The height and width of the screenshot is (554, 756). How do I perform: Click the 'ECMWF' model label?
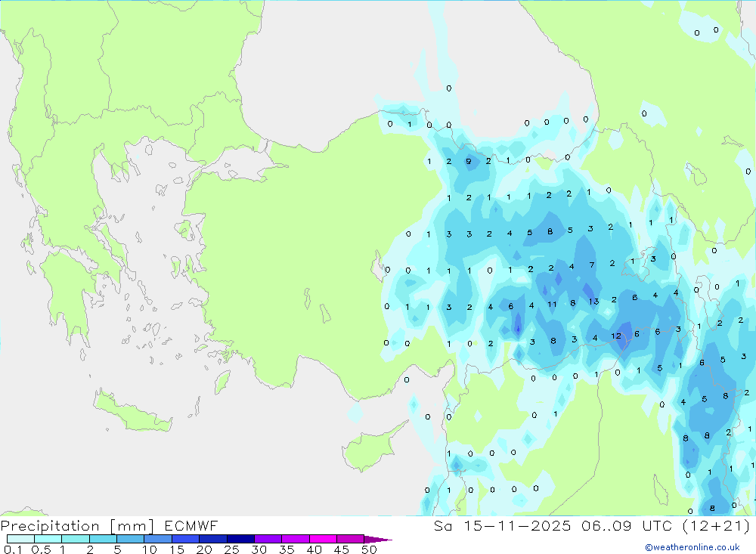191,526
